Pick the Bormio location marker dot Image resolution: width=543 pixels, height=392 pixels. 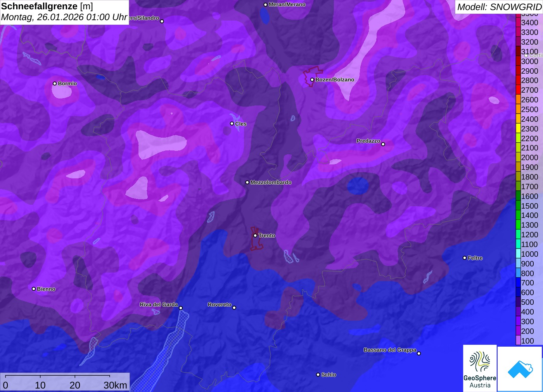(x=55, y=83)
